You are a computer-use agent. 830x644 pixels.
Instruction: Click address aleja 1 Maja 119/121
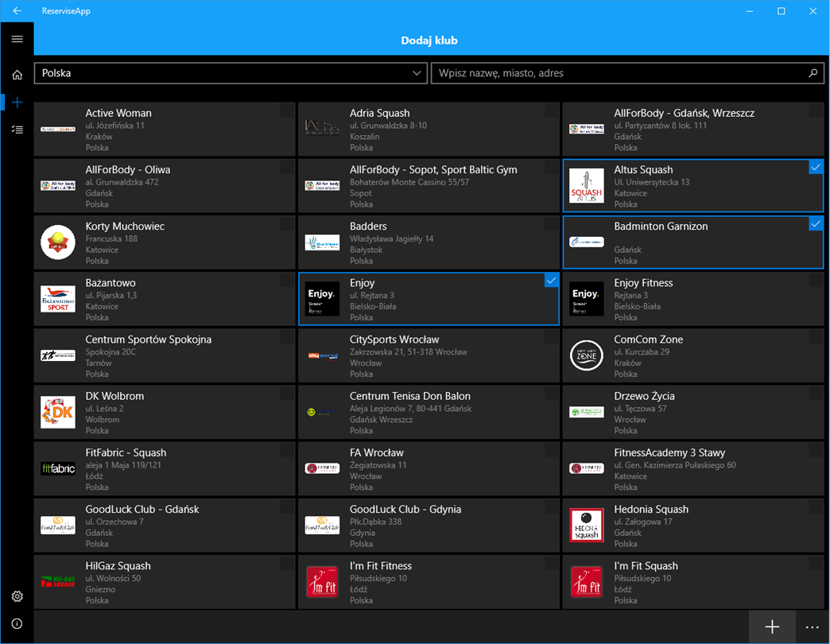pyautogui.click(x=123, y=465)
